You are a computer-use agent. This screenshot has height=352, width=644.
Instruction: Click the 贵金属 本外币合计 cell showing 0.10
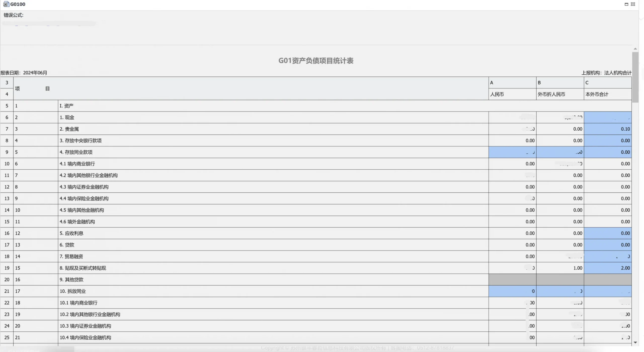coord(608,129)
